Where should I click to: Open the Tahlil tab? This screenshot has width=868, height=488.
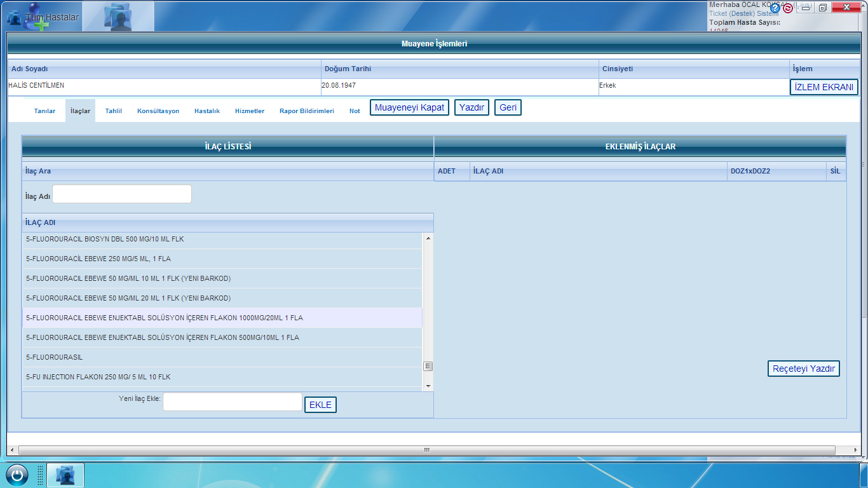pyautogui.click(x=114, y=111)
